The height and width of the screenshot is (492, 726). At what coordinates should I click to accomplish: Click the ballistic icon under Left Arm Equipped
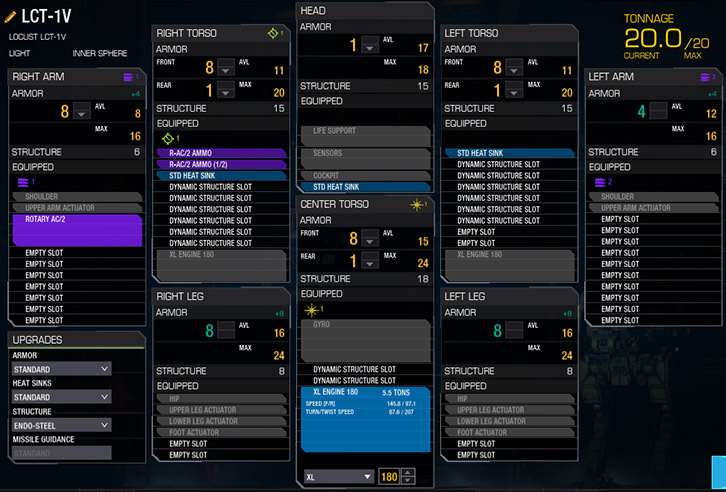click(601, 182)
